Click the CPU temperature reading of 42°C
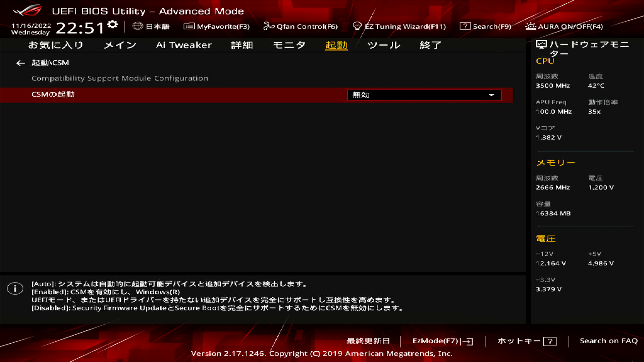This screenshot has height=362, width=644. pos(596,85)
